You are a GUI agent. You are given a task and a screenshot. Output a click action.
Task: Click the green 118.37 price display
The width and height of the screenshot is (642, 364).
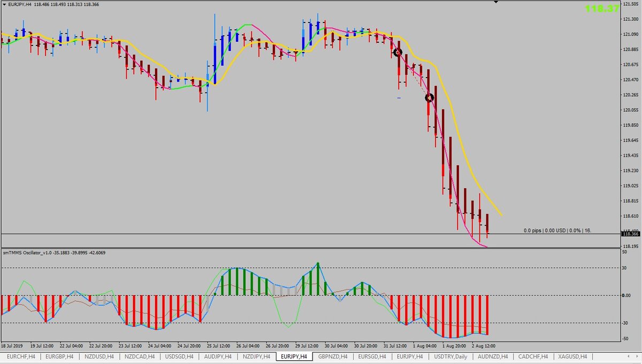point(602,9)
